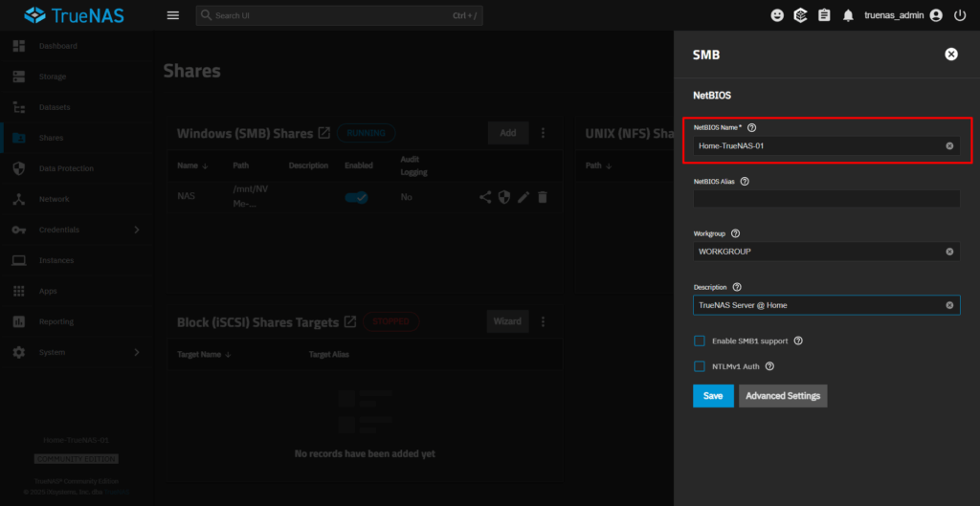Enable SMB1 support checkbox
The image size is (980, 506).
tap(700, 341)
